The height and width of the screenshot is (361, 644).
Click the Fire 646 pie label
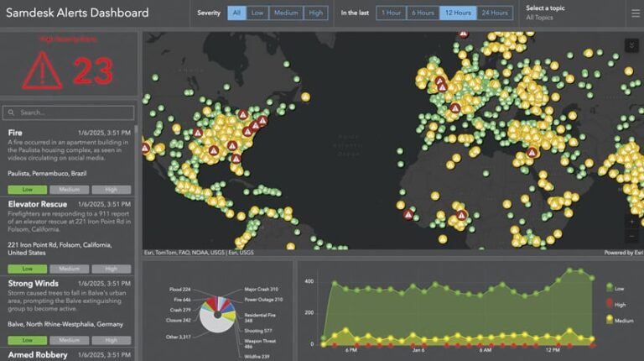tap(182, 300)
